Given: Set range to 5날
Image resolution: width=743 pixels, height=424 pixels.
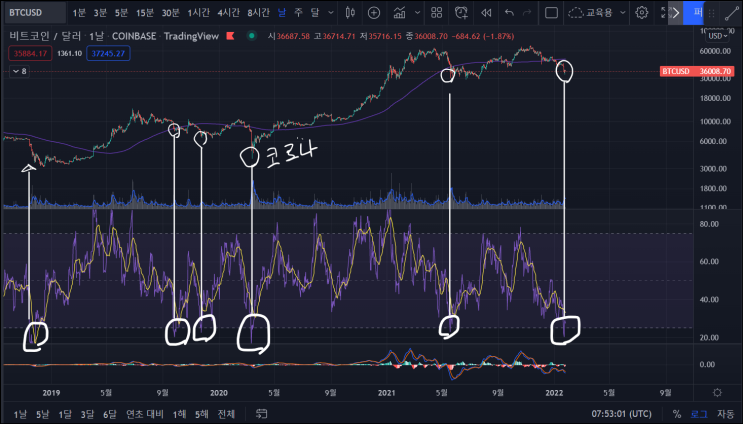Looking at the screenshot, I should coord(42,414).
